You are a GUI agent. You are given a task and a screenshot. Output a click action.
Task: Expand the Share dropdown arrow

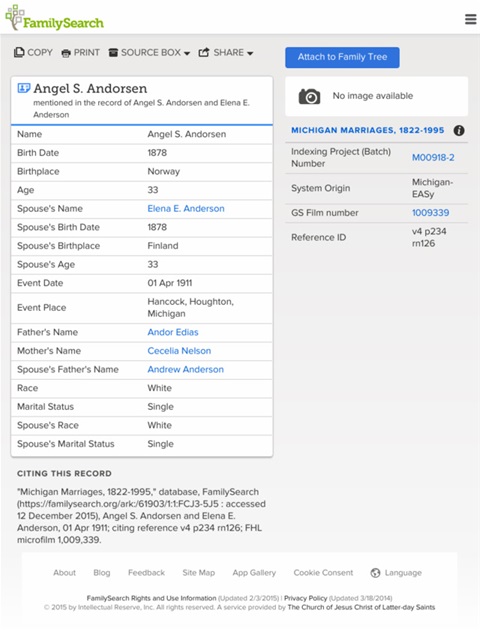point(250,53)
